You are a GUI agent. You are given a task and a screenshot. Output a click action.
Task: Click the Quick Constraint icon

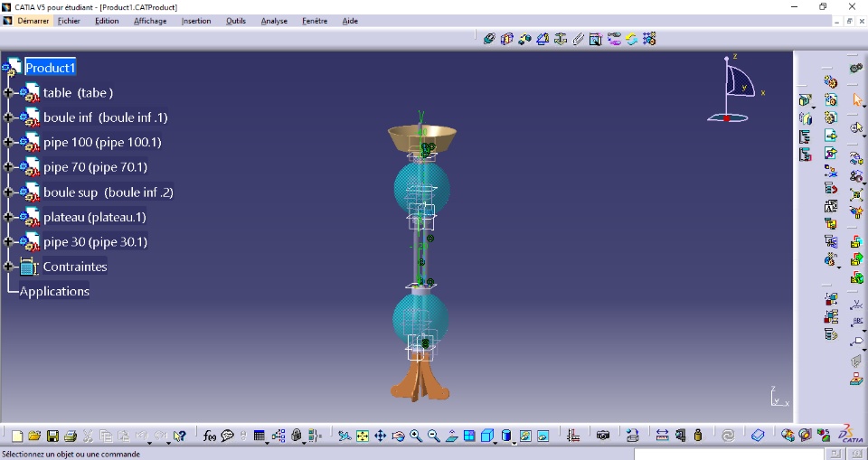point(596,39)
